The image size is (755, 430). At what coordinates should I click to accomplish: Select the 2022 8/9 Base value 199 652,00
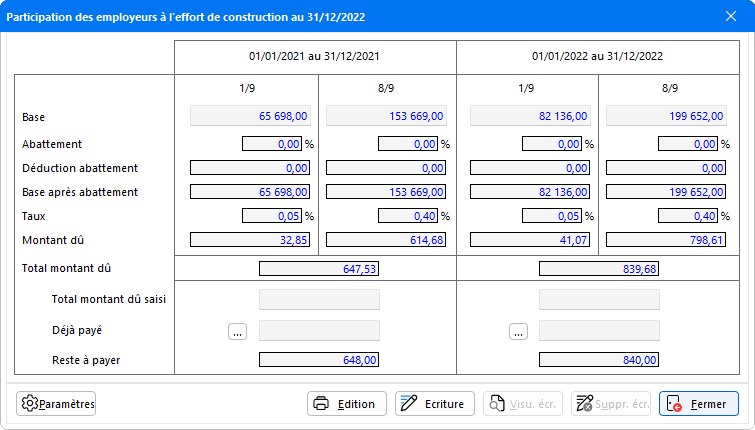[x=666, y=117]
